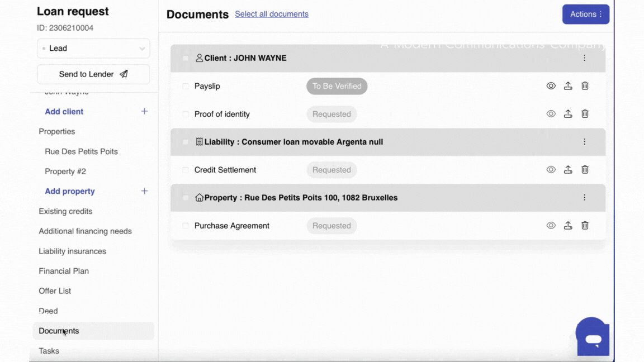The image size is (644, 362).
Task: Select the Liability group checkbox
Action: [186, 142]
